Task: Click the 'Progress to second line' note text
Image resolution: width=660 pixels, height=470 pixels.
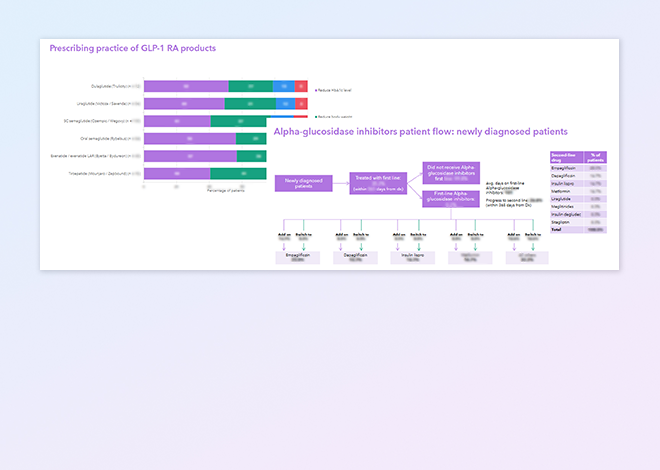Action: [514, 203]
